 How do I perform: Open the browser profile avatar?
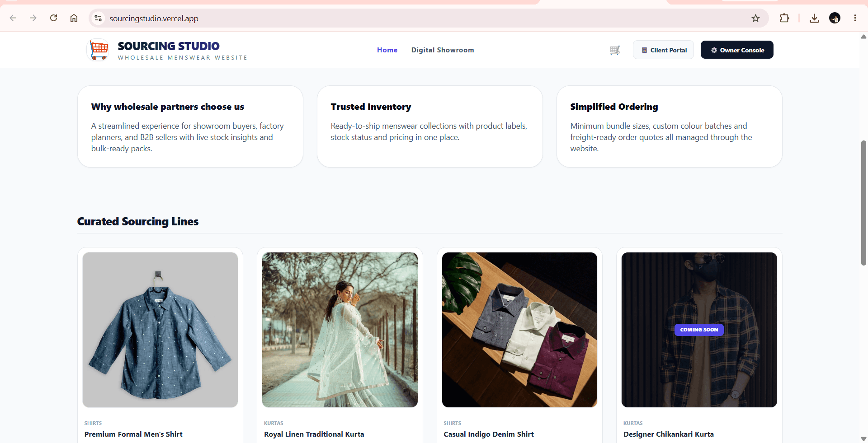tap(835, 18)
